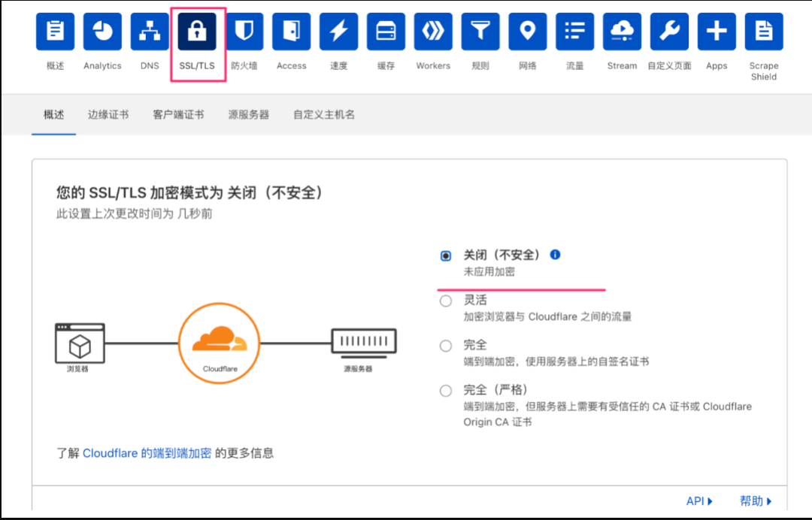The width and height of the screenshot is (812, 520).
Task: Switch to the 自定义主机名 tab
Action: point(324,115)
